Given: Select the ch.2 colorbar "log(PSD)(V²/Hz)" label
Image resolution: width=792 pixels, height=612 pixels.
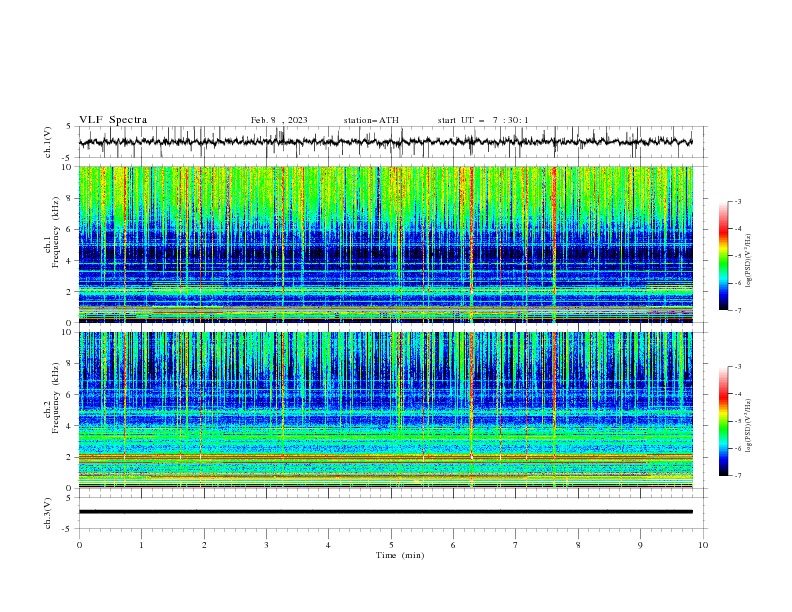Looking at the screenshot, I should pos(748,426).
